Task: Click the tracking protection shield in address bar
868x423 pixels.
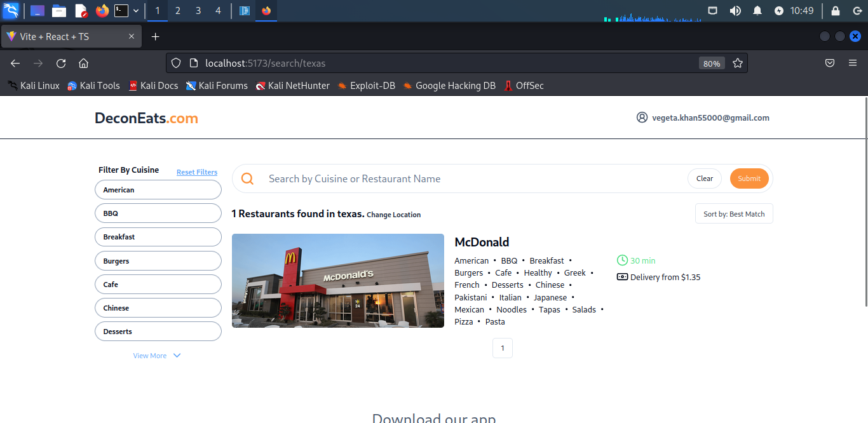Action: pos(175,63)
